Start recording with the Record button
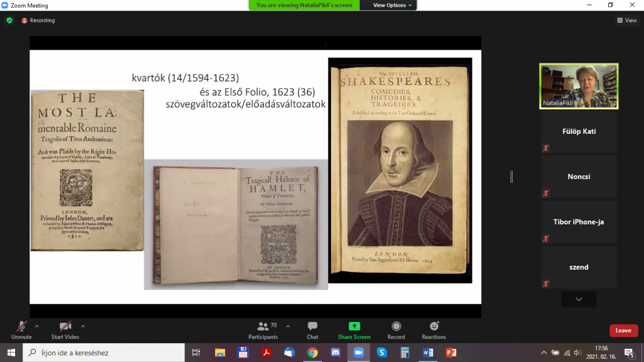Viewport: 644px width, 362px height. tap(396, 331)
